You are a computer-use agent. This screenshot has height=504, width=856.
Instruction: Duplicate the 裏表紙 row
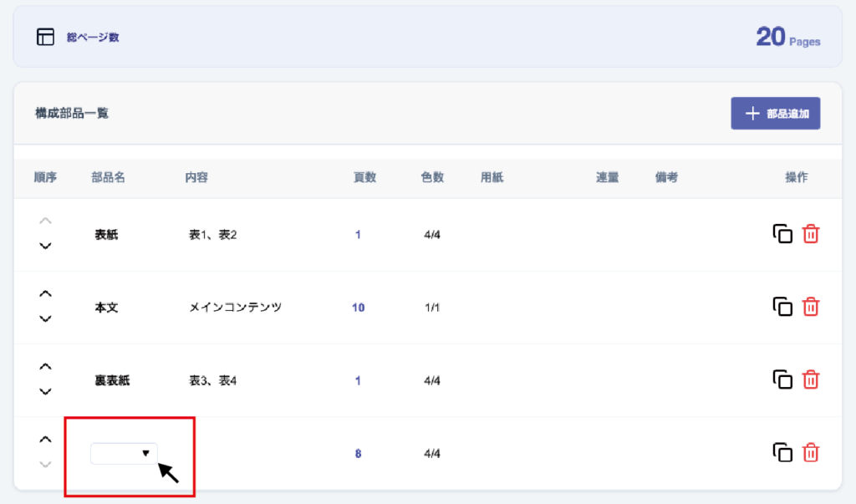click(x=782, y=380)
